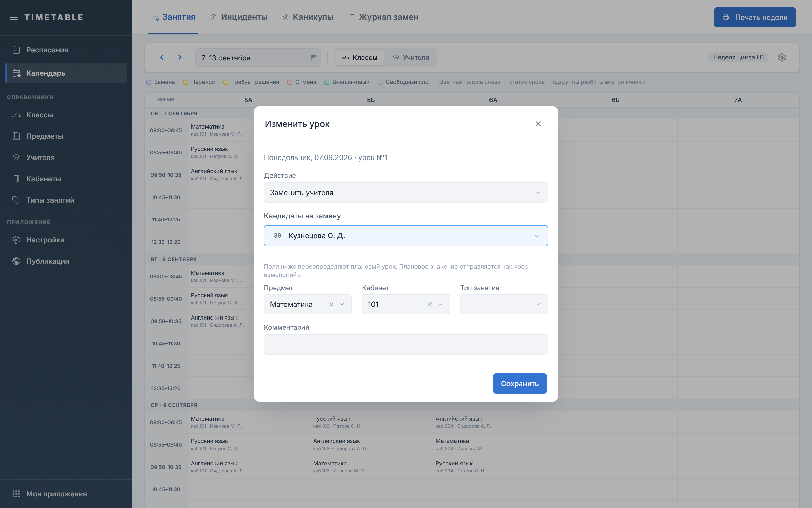This screenshot has width=812, height=508.
Task: Select 5А Математика lesson on Tuesday
Action: 221,276
